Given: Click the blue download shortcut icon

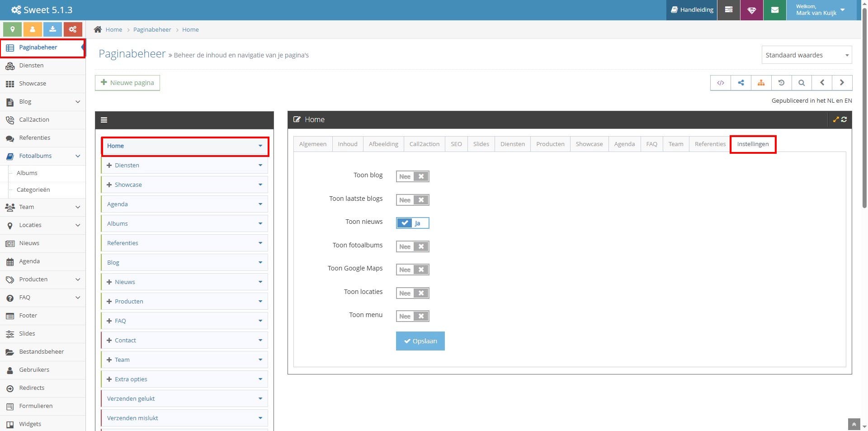Looking at the screenshot, I should (x=52, y=29).
